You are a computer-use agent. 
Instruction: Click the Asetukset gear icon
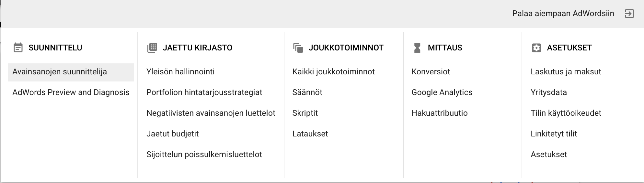pyautogui.click(x=536, y=48)
